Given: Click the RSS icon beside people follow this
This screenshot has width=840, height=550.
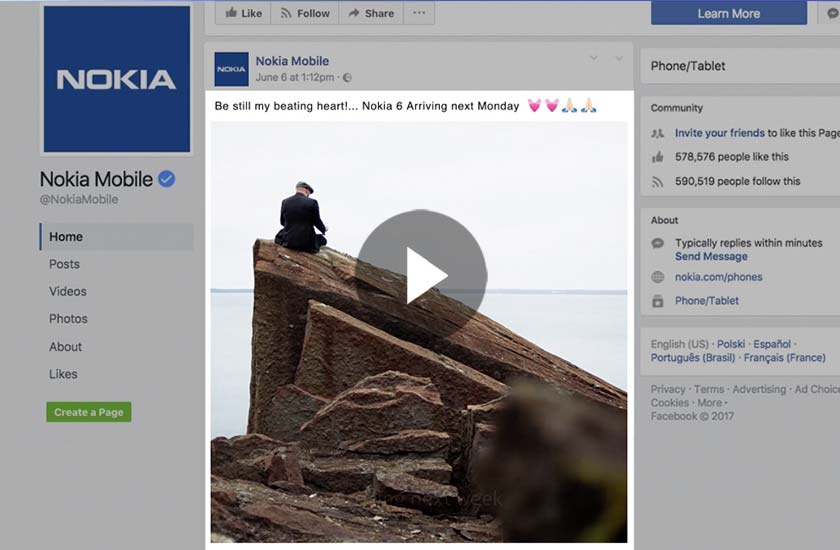Looking at the screenshot, I should 657,182.
